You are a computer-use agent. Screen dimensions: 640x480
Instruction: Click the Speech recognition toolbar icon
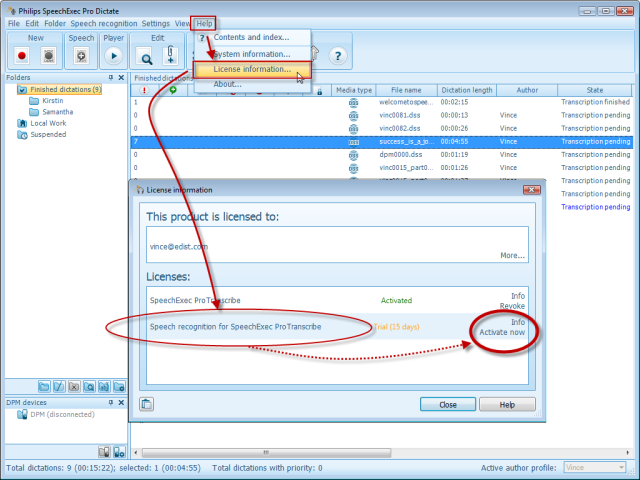point(81,56)
